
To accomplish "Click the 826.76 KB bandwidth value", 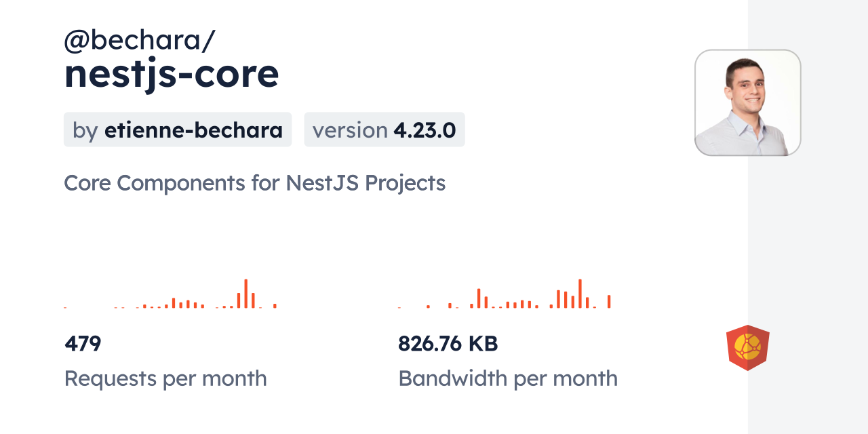I will pyautogui.click(x=448, y=344).
